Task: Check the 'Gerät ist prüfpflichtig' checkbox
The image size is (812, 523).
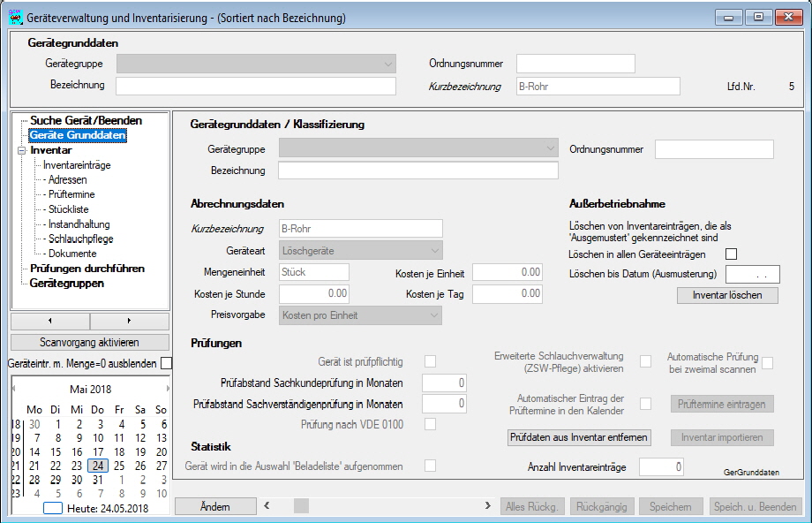Action: click(431, 360)
